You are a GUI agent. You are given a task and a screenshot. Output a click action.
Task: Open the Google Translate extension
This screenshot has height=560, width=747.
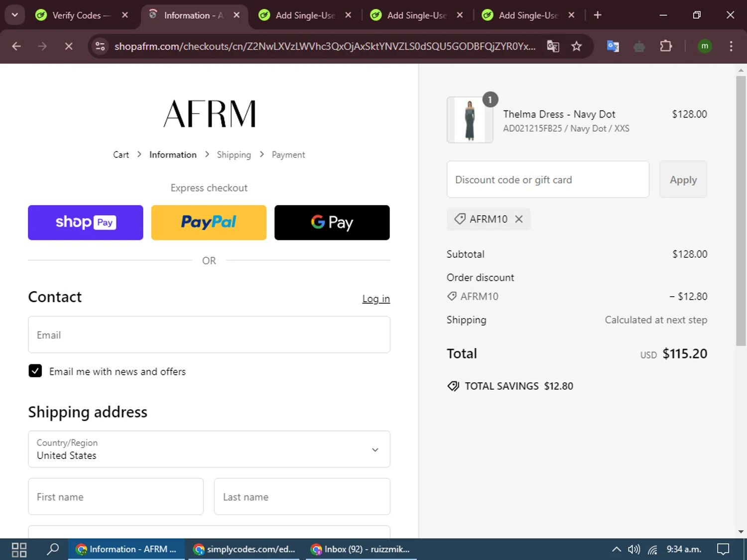pos(613,46)
